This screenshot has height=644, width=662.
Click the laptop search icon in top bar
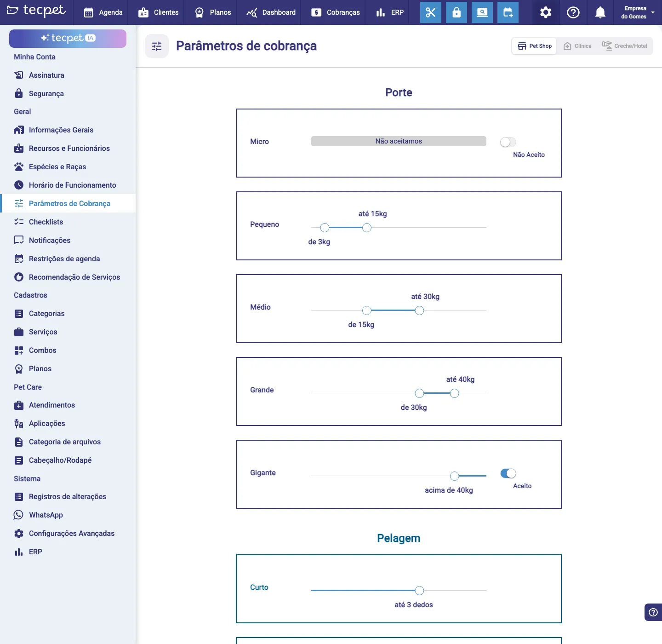point(482,12)
